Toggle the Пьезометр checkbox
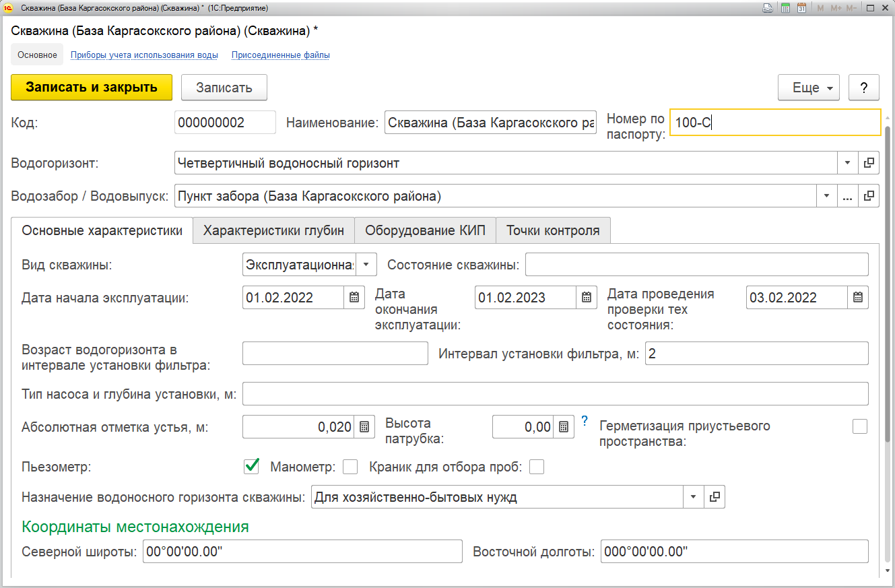The height and width of the screenshot is (588, 895). click(252, 466)
